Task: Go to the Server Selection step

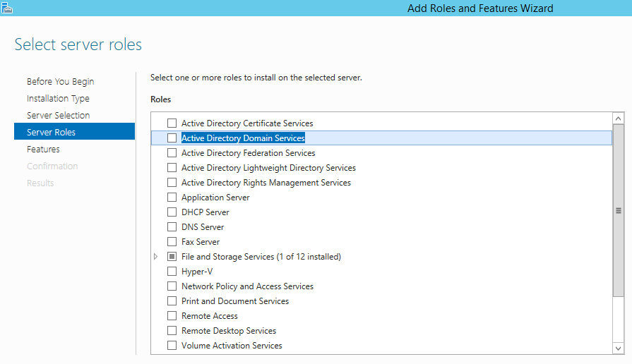Action: [x=58, y=115]
